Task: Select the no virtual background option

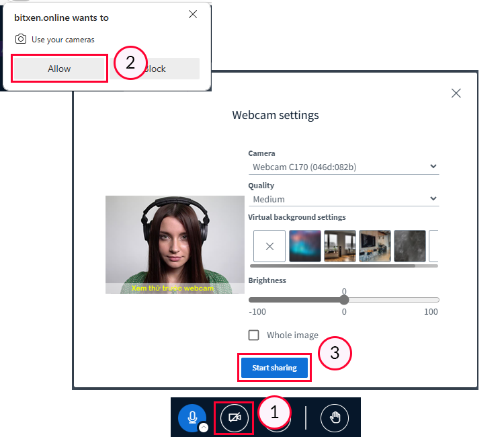Action: pyautogui.click(x=269, y=246)
